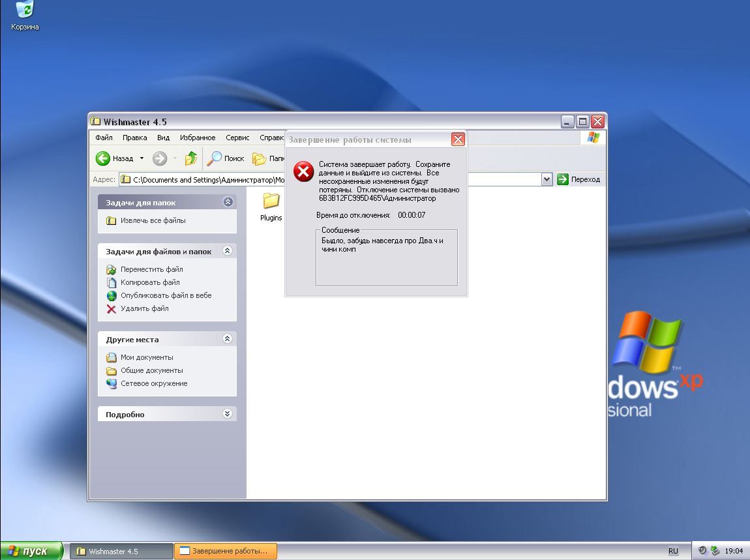
Task: Click the green Переход arrow icon
Action: (562, 179)
